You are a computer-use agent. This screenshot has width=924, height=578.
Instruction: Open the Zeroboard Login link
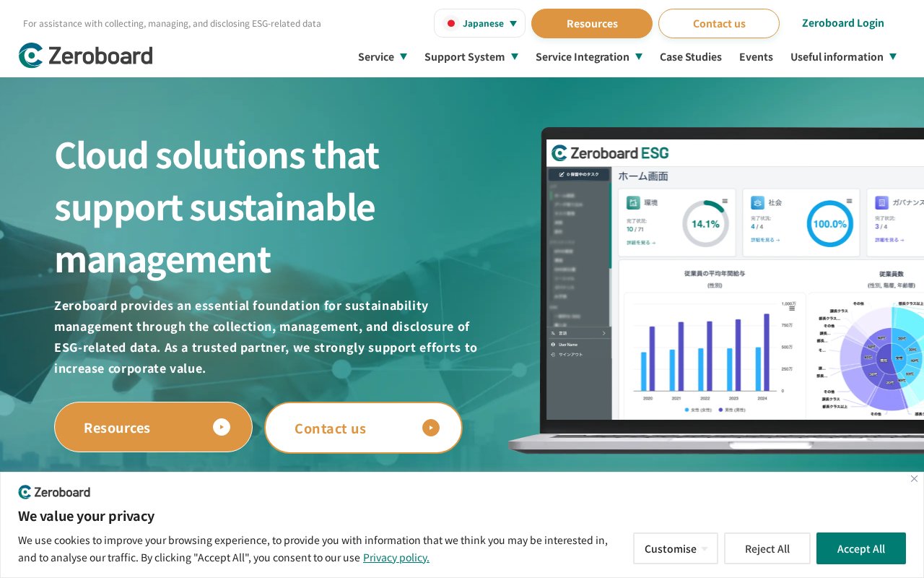click(842, 22)
